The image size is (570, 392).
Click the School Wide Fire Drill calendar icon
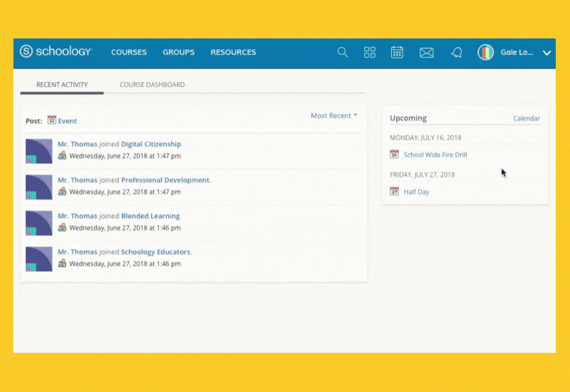[x=395, y=154]
